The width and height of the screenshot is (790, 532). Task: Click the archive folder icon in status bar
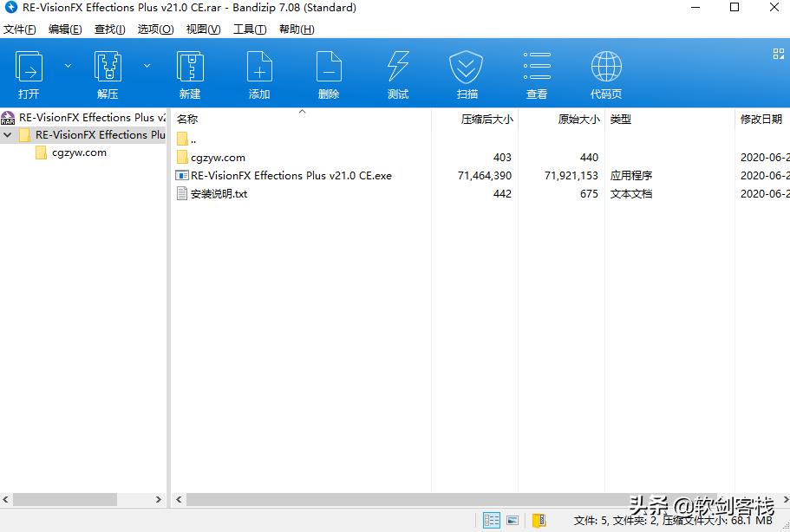pos(539,521)
